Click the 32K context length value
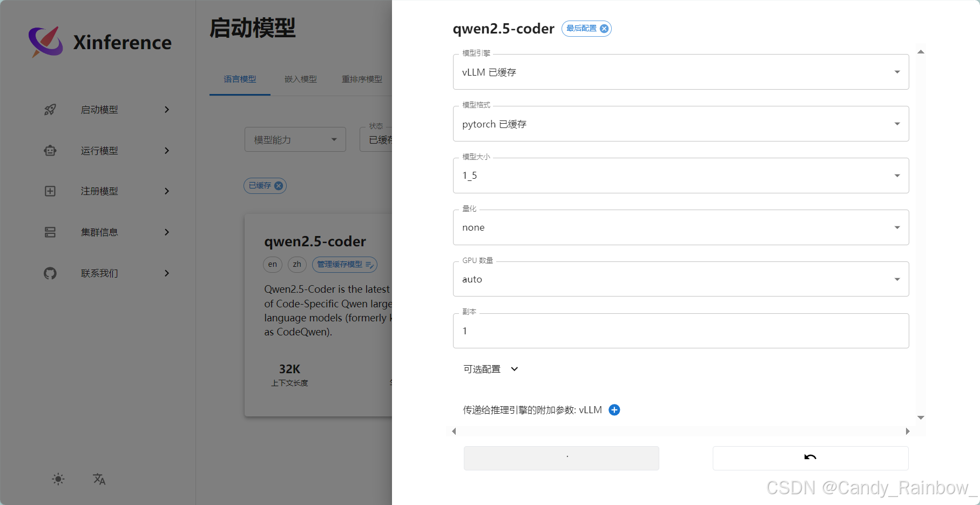Screen dimensions: 980x505 point(289,369)
